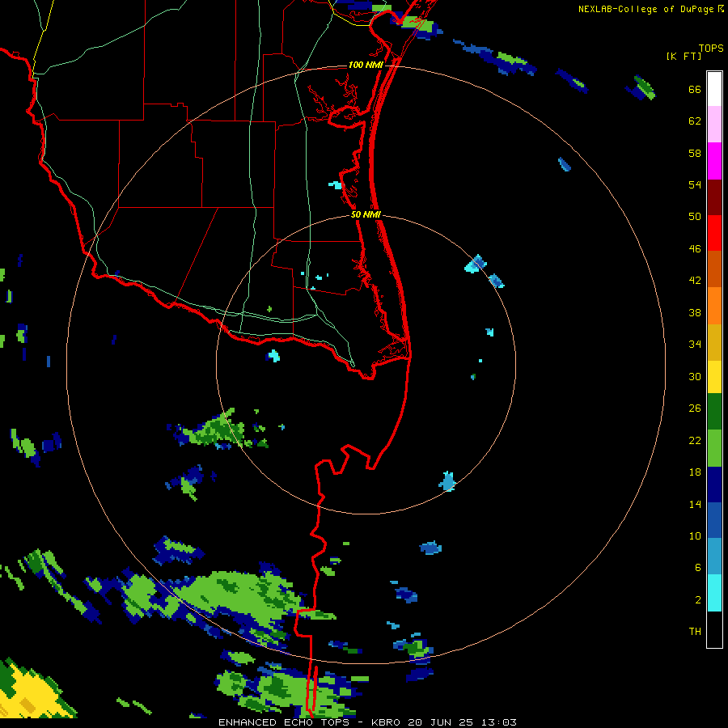
Task: Click the yellow swatch between 26 and 30
Action: coord(714,377)
